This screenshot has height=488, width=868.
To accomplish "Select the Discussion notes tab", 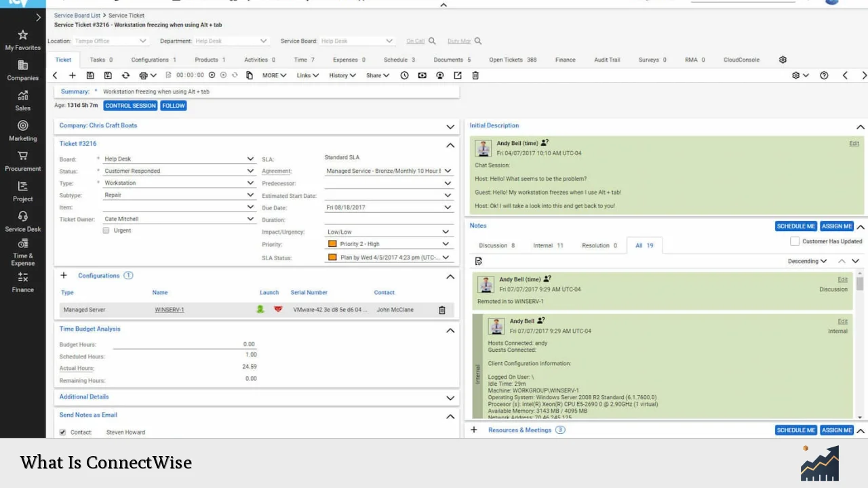I will coord(497,245).
